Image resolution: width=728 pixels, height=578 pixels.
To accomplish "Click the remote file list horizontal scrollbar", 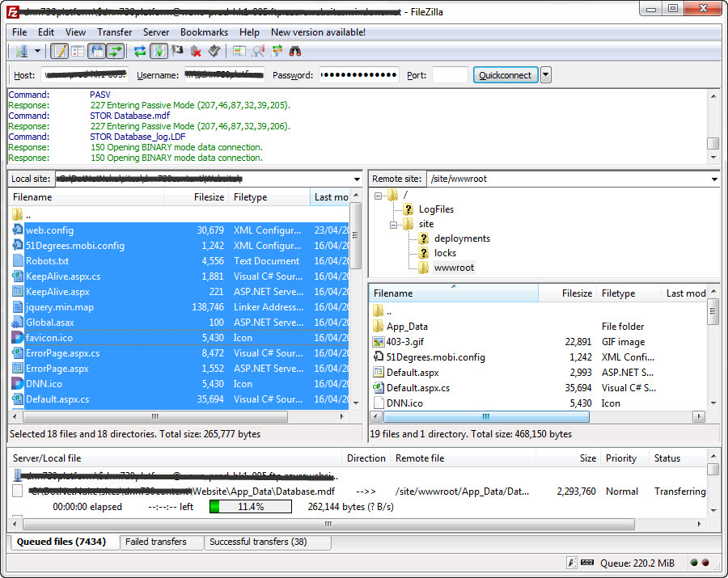I will (x=486, y=416).
